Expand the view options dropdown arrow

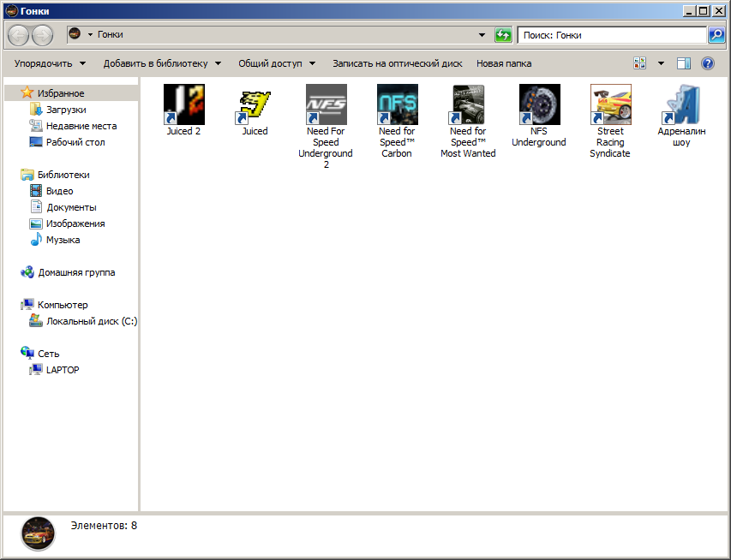click(661, 63)
